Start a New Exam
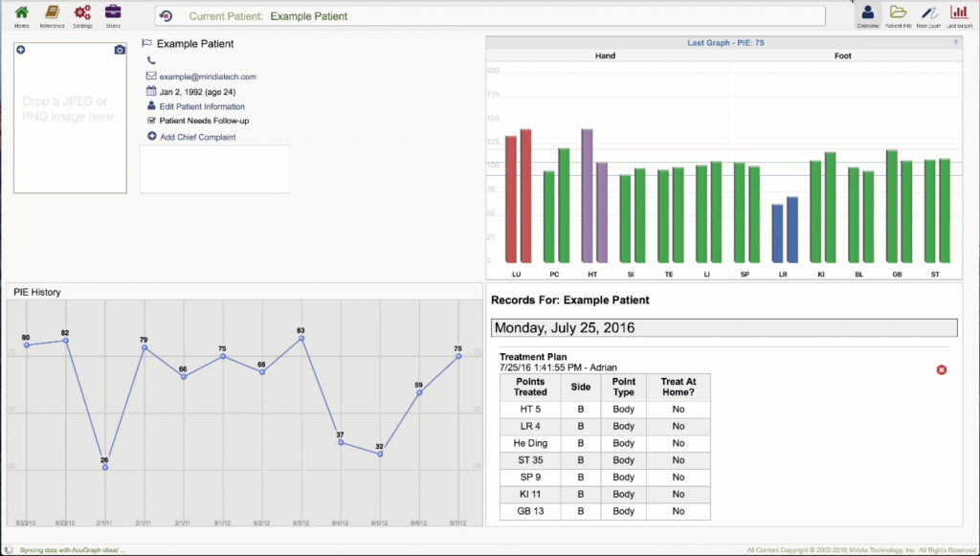The height and width of the screenshot is (556, 980). [928, 16]
